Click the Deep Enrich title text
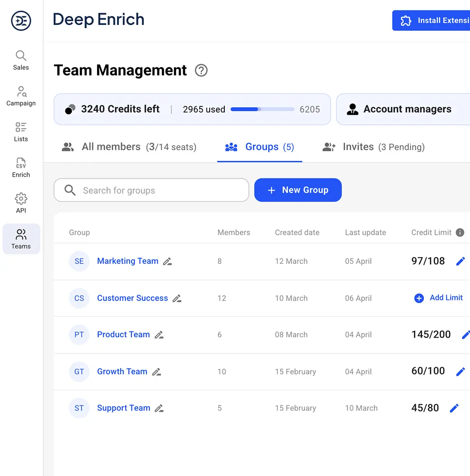This screenshot has height=476, width=470. coord(98,20)
